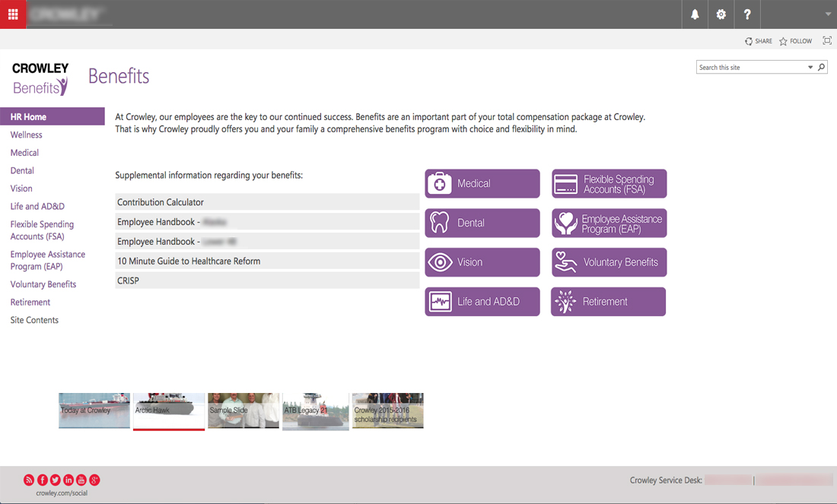837x504 pixels.
Task: Click the Retirement tree icon
Action: (565, 302)
